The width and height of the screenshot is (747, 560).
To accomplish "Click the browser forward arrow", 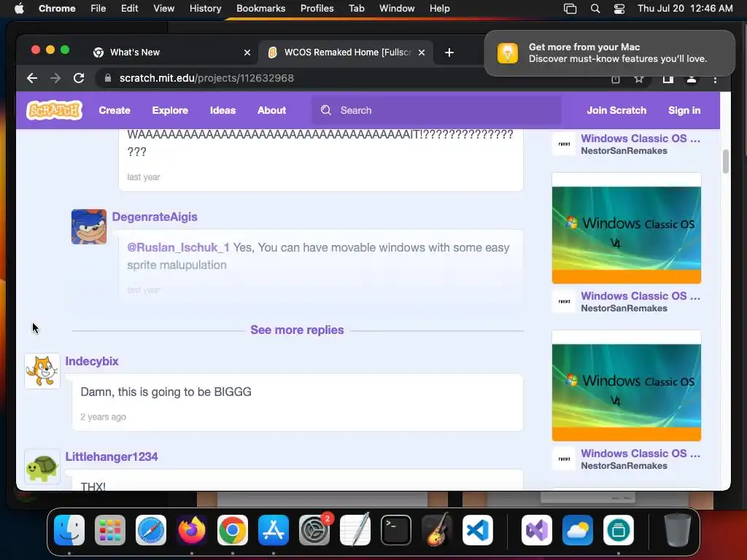I will pos(55,78).
